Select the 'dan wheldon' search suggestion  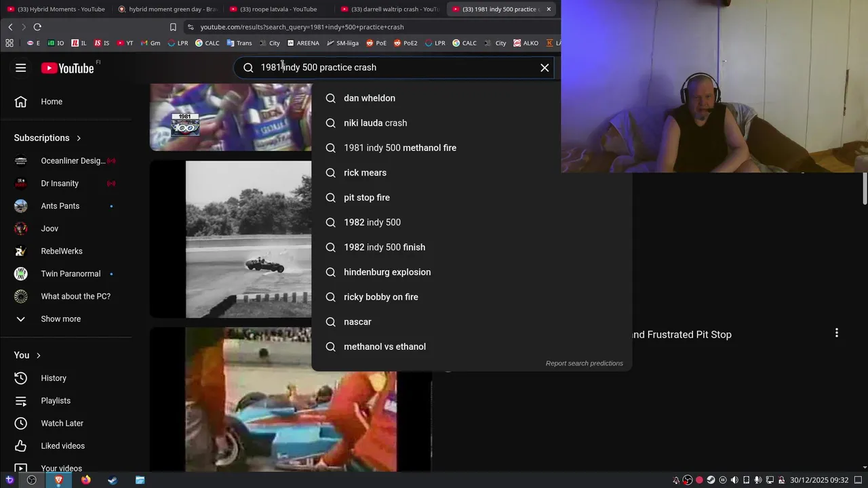pos(471,98)
